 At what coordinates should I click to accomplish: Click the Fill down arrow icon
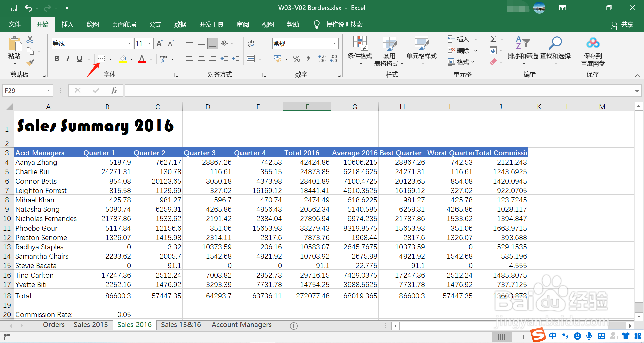click(493, 51)
